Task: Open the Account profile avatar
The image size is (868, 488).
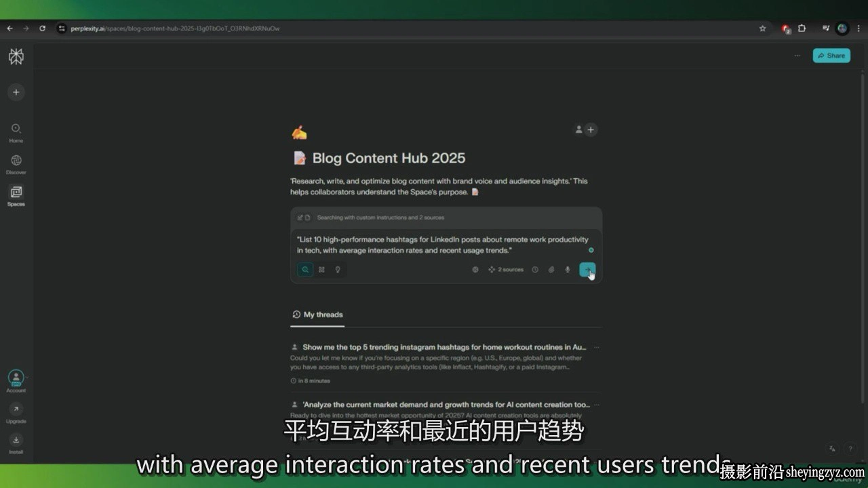Action: point(16,378)
